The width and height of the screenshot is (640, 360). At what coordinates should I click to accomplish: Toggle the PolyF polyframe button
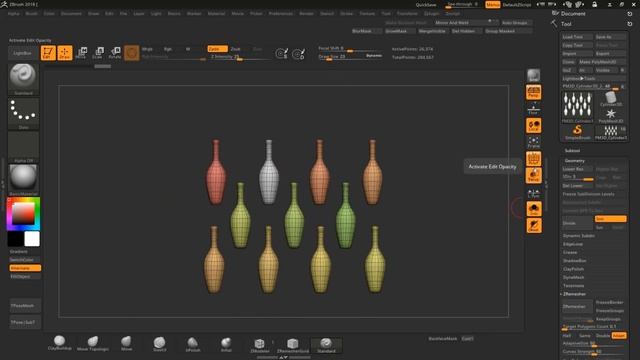coord(533,159)
